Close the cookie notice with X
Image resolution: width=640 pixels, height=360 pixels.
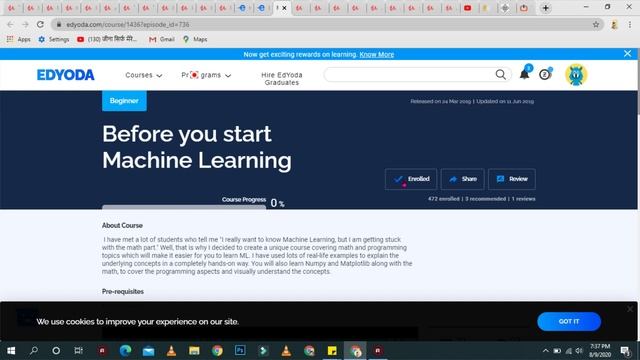(x=630, y=309)
